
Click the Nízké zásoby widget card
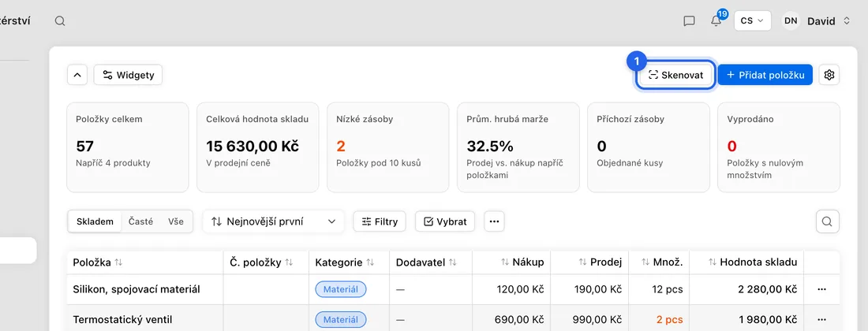[x=388, y=147]
